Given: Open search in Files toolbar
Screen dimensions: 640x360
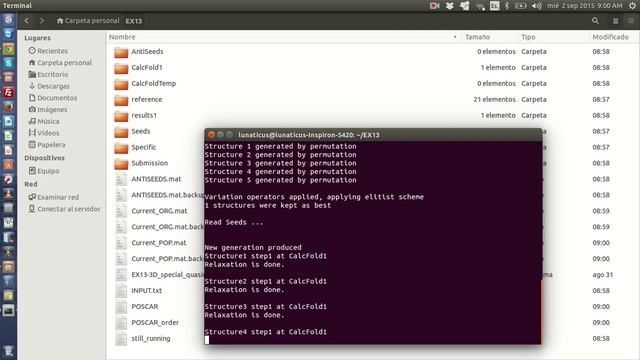Looking at the screenshot, I should click(x=595, y=21).
